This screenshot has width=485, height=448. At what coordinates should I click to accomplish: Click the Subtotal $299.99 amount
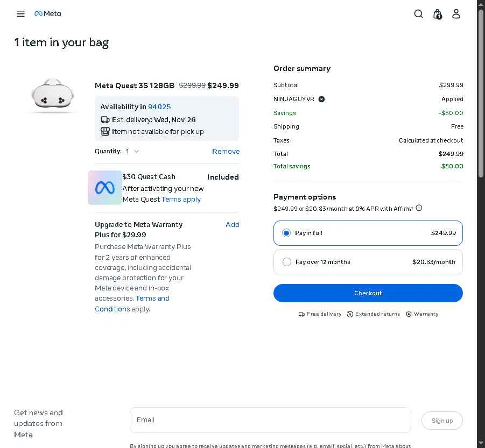point(451,85)
